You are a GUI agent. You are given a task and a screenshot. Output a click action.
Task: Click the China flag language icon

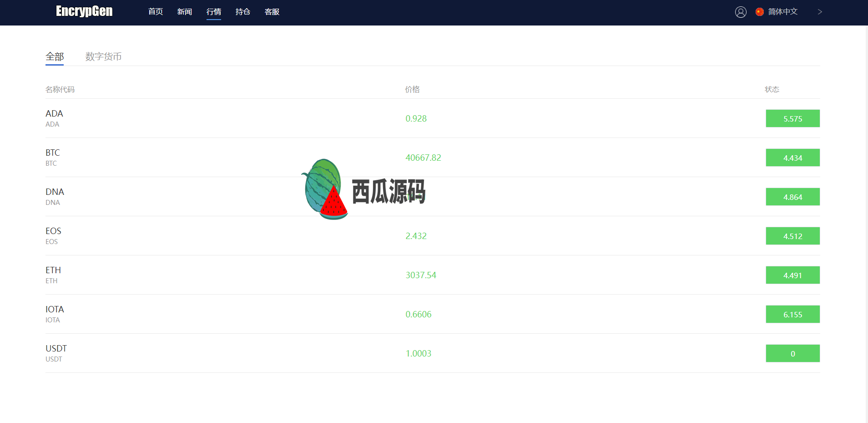(x=759, y=12)
